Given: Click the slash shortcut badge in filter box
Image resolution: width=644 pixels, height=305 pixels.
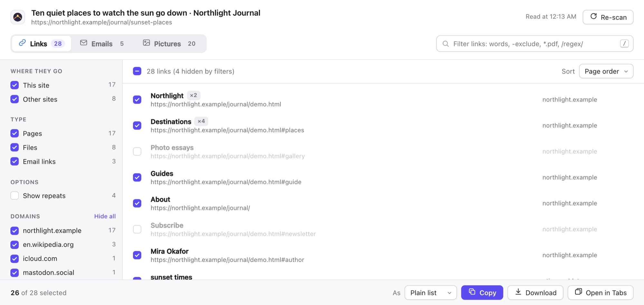Looking at the screenshot, I should click(x=624, y=43).
